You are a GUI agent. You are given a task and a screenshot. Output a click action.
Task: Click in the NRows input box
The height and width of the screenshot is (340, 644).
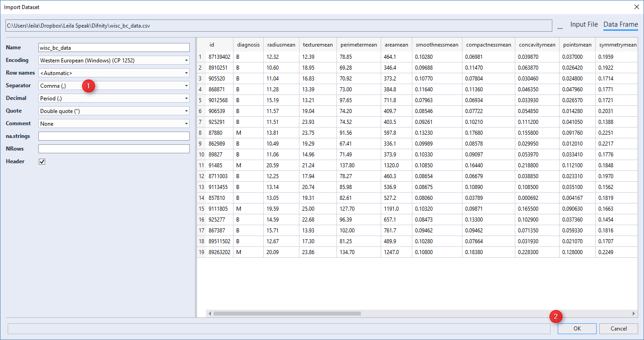click(x=114, y=149)
